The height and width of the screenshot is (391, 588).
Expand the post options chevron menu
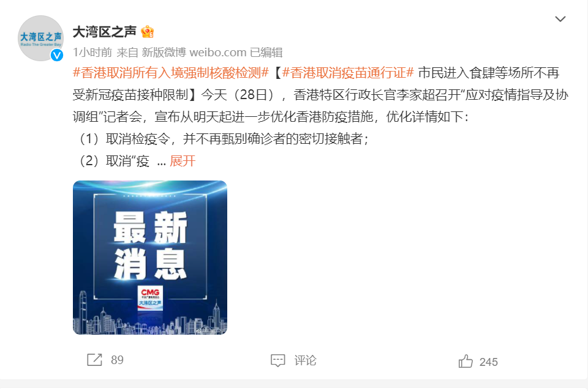coord(560,19)
